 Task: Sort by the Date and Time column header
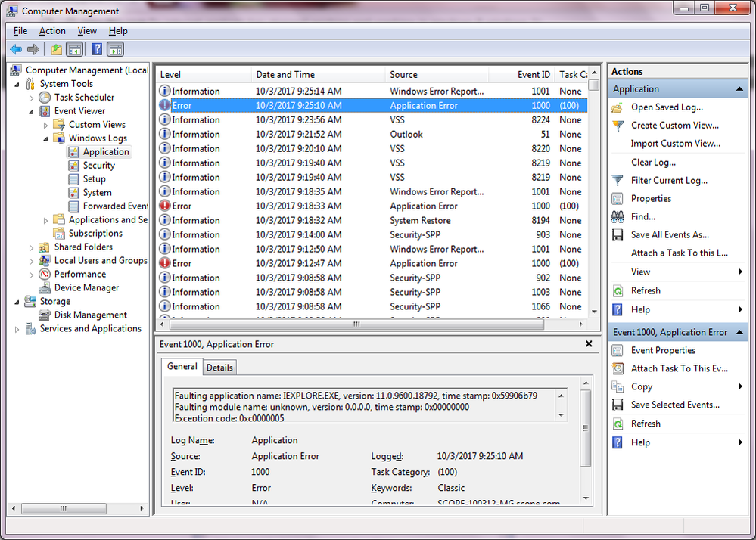pos(318,75)
